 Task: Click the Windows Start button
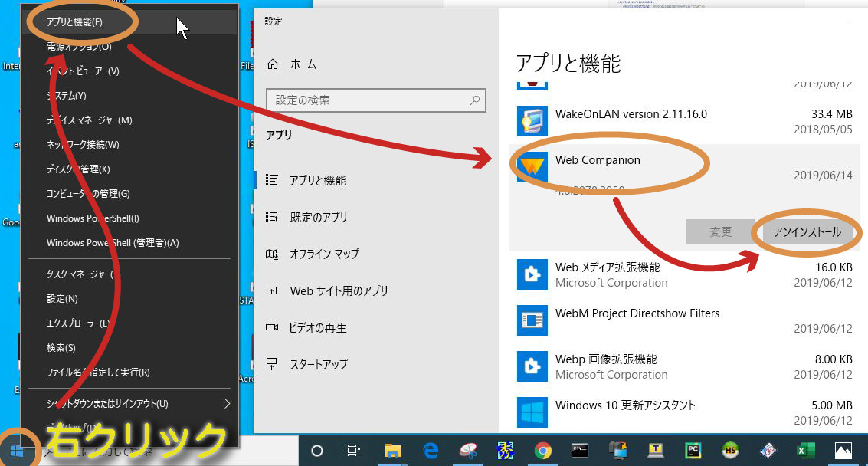(x=17, y=451)
